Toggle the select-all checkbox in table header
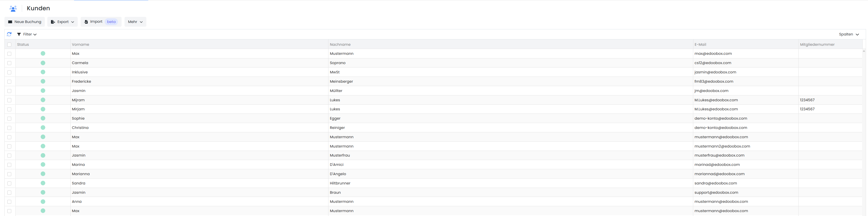This screenshot has height=216, width=868. 9,45
